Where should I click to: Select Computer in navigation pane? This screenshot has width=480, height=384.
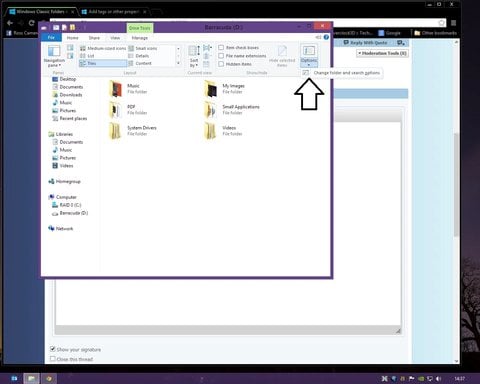point(62,197)
